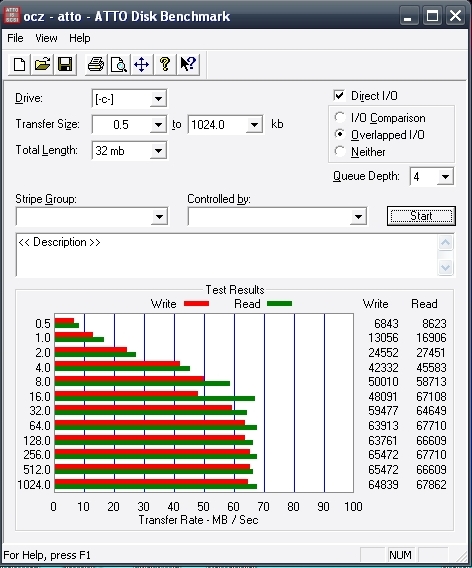The height and width of the screenshot is (568, 472).
Task: Click the Description scrollbar down arrow
Action: tap(445, 268)
